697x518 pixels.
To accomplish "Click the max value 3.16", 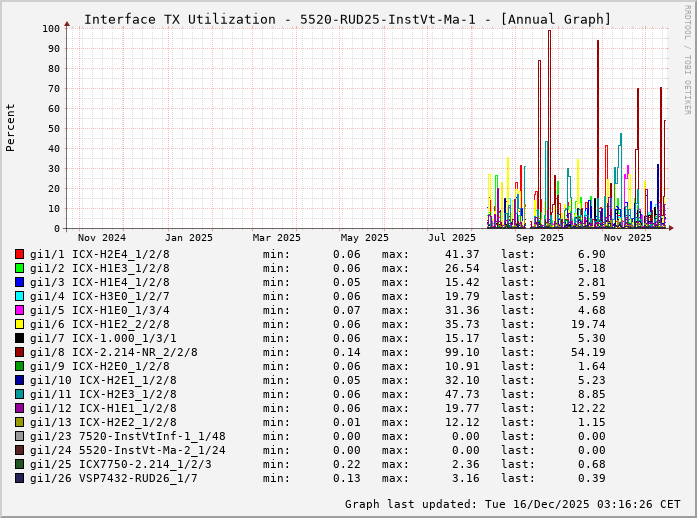I will point(466,478).
